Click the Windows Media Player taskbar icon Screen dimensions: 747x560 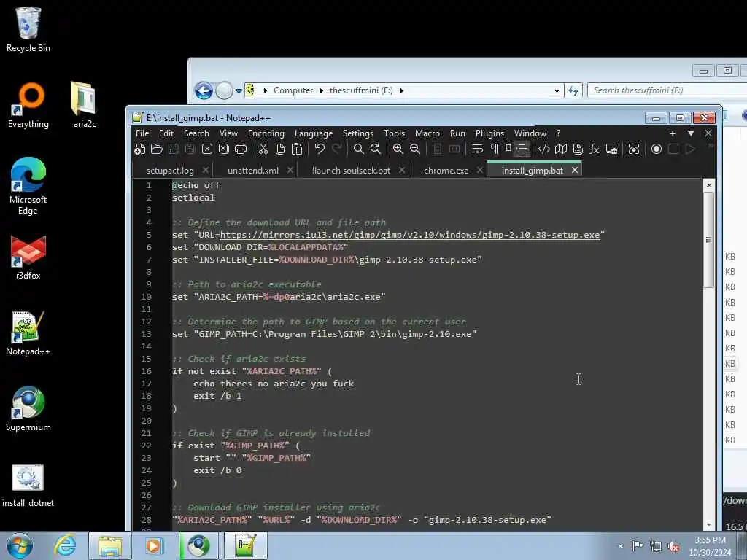(x=153, y=545)
